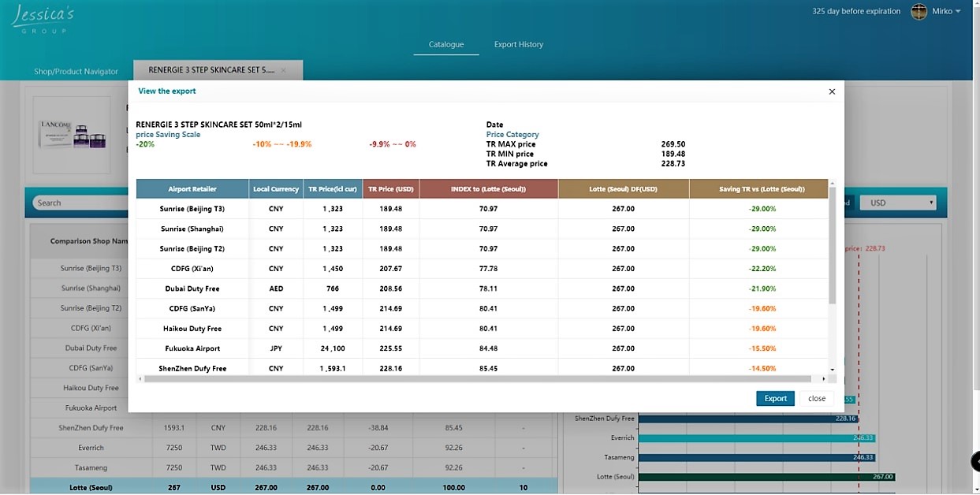980x495 pixels.
Task: Expand the USD currency dropdown
Action: pyautogui.click(x=897, y=203)
